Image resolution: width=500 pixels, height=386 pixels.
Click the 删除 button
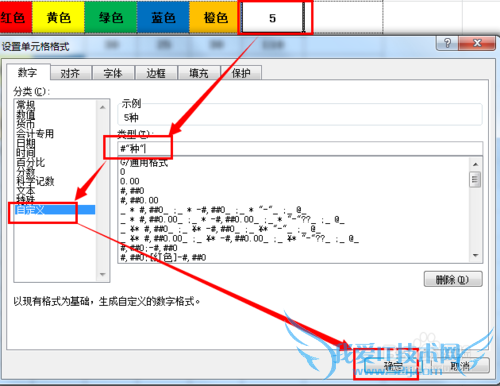(453, 279)
